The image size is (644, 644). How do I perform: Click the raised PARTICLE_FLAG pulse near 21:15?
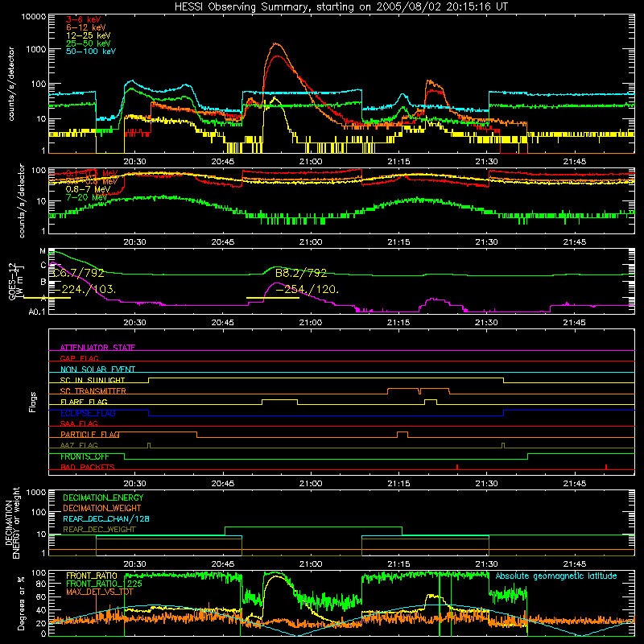click(402, 432)
